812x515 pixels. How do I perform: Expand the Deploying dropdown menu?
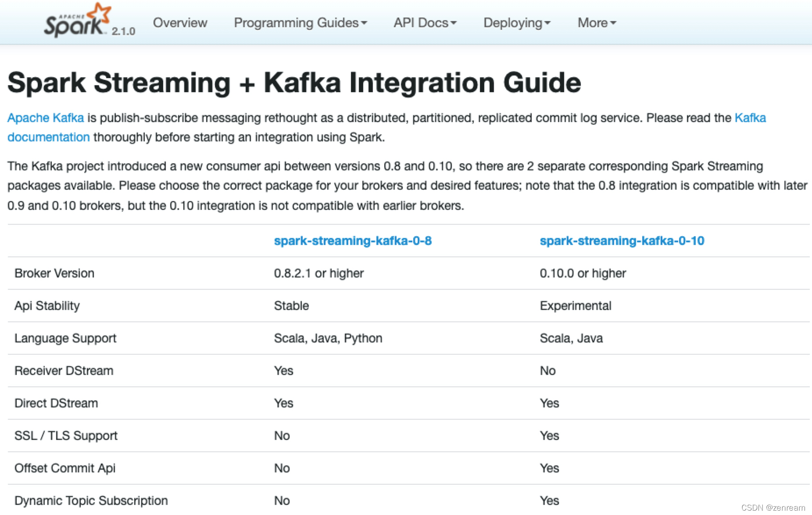coord(516,23)
